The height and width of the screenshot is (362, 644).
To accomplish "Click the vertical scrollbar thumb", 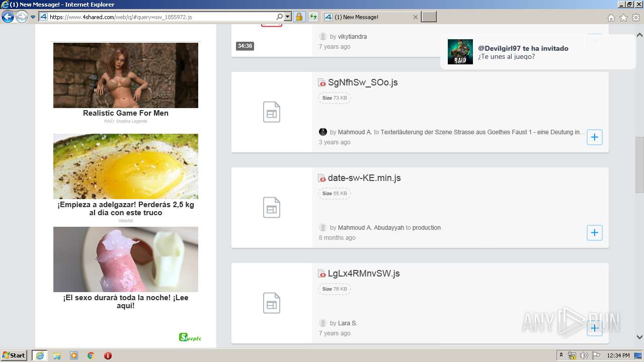I will click(639, 165).
